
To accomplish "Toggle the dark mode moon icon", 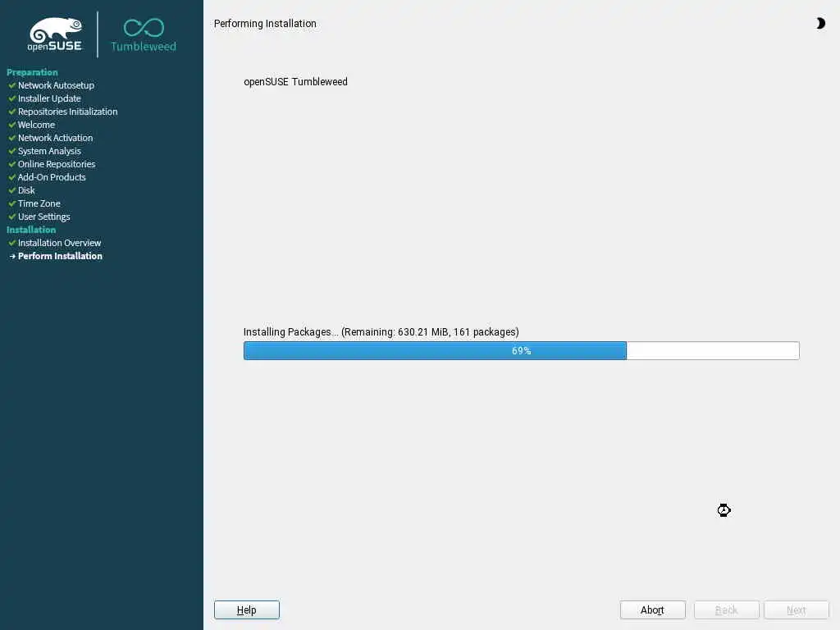I will point(820,23).
